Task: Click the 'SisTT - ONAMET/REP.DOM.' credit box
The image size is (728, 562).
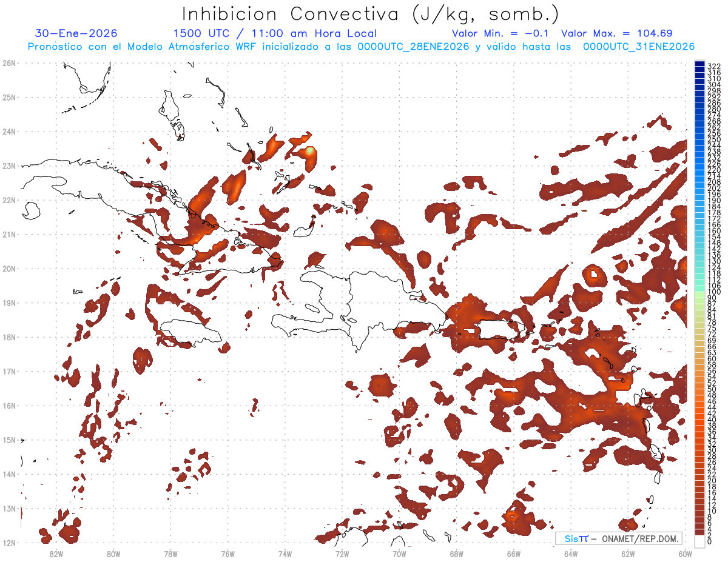Action: pos(619,538)
